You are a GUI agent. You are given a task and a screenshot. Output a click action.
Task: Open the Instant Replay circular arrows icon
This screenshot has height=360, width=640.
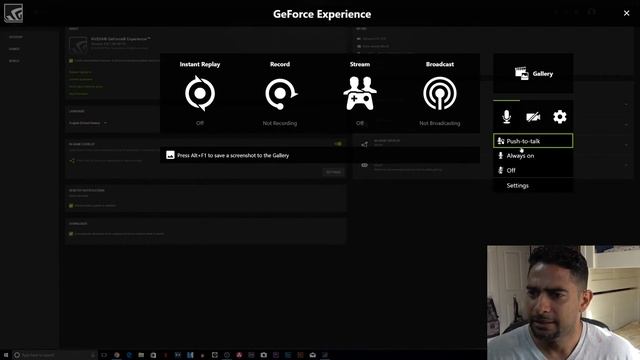pyautogui.click(x=200, y=93)
